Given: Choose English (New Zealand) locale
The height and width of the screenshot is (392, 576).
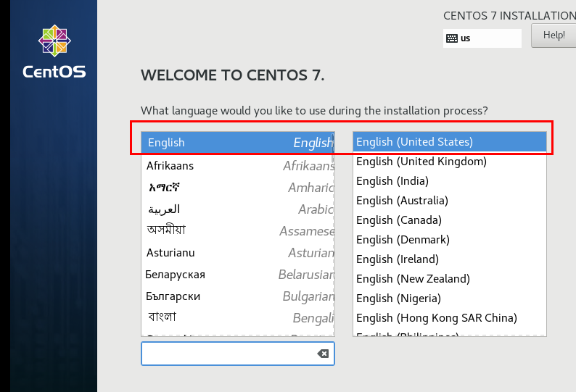Looking at the screenshot, I should (x=450, y=278).
